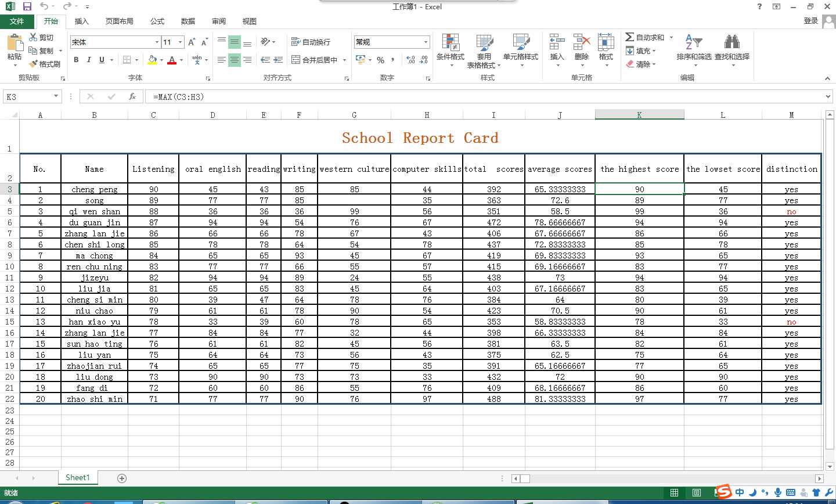Toggle Underline formatting
This screenshot has width=836, height=504.
coord(102,60)
